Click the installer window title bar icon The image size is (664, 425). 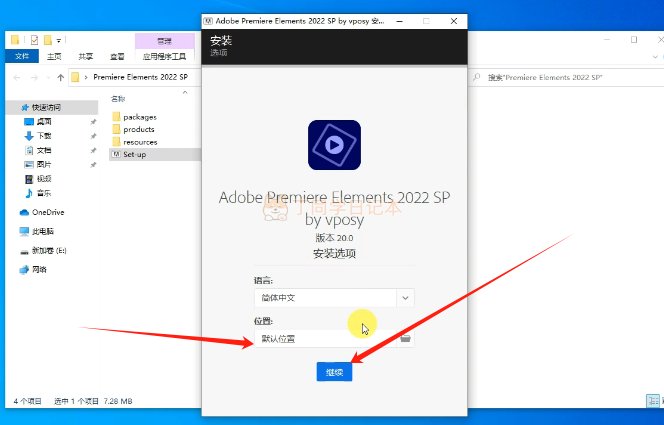(x=208, y=21)
